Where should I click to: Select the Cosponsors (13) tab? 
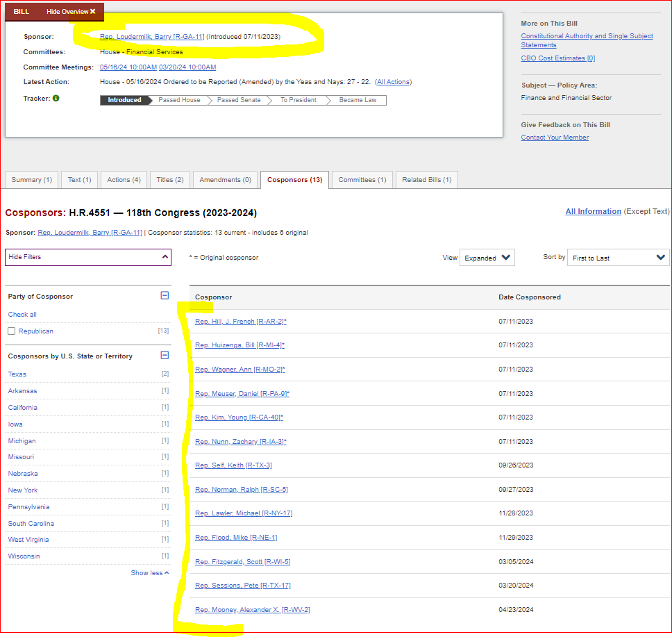294,180
